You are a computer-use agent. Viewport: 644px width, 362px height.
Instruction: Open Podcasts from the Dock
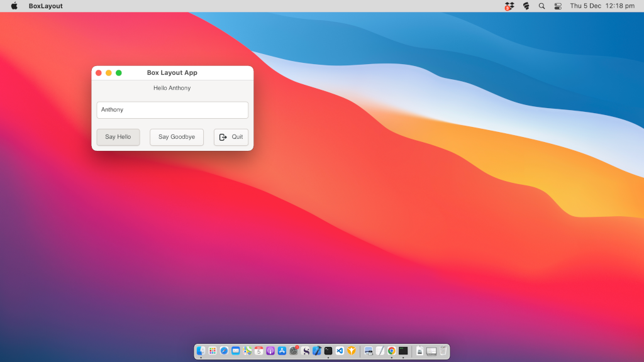click(x=269, y=351)
